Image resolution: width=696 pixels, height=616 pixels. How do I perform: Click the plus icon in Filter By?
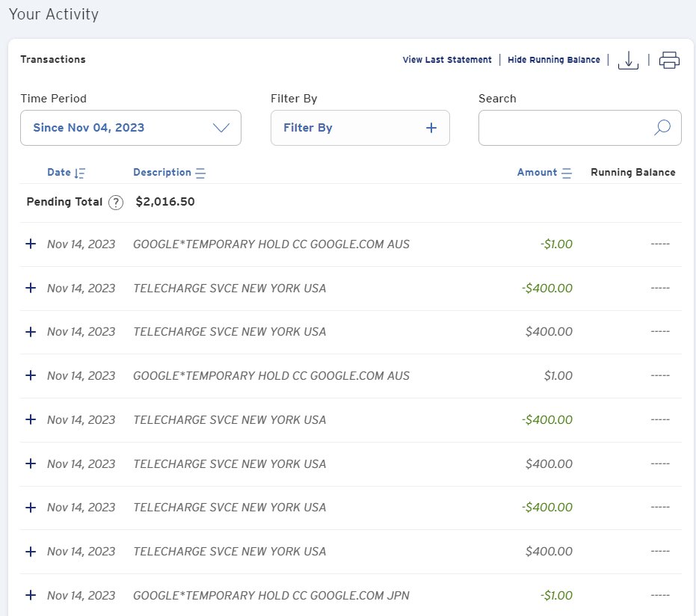(x=431, y=128)
